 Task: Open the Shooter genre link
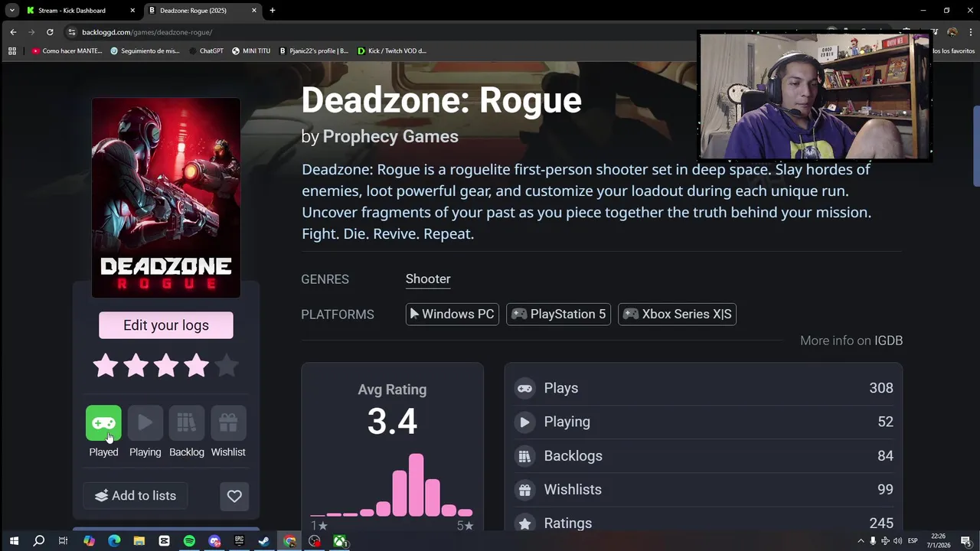click(428, 279)
